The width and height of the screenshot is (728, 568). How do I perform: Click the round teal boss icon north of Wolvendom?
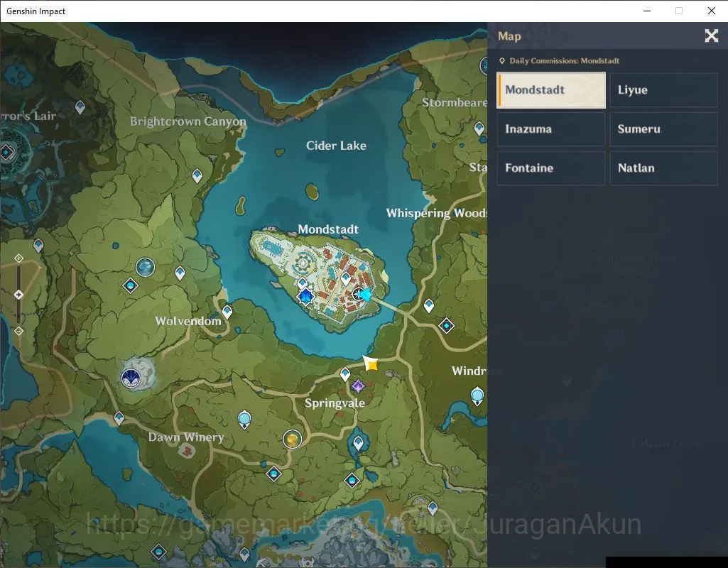[x=146, y=267]
